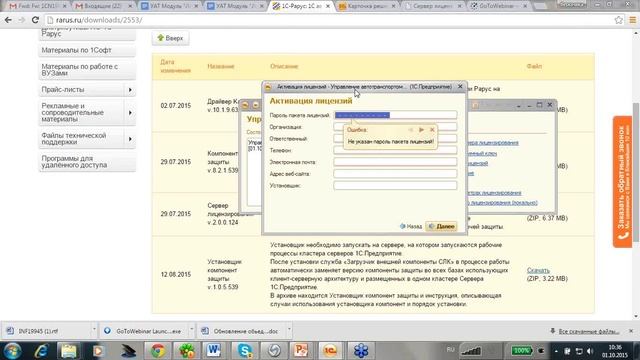
Task: Open the Windows Start menu
Action: point(12,351)
